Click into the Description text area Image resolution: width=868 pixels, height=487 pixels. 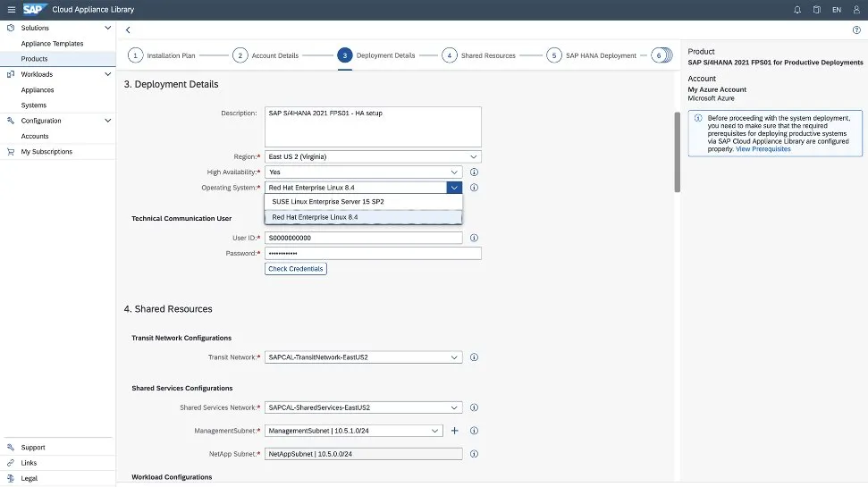(373, 127)
